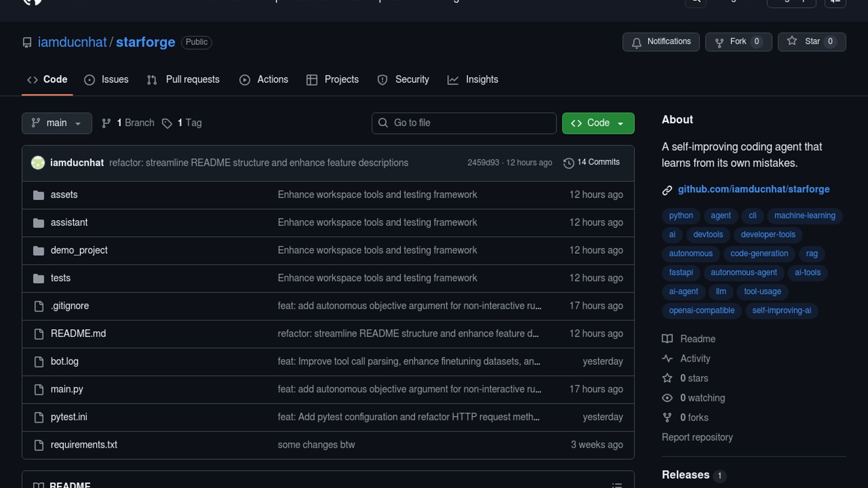Open the Activity link in About
Screen dimensions: 868x488
pyautogui.click(x=695, y=359)
